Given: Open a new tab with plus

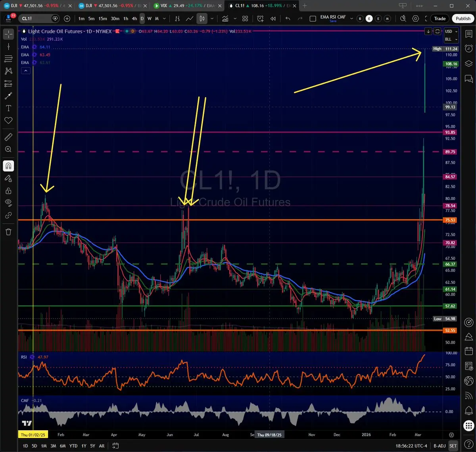Looking at the screenshot, I should [305, 6].
